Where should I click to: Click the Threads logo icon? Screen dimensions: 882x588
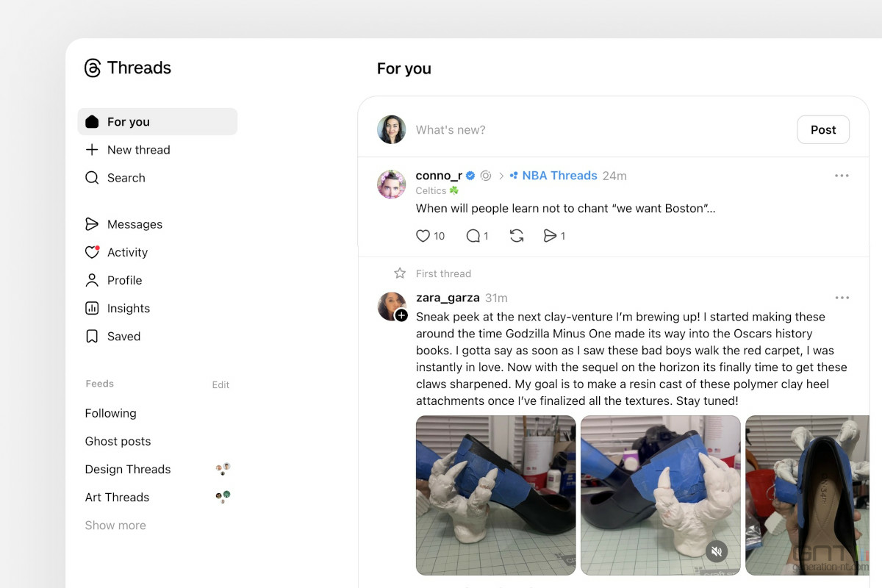[x=93, y=68]
